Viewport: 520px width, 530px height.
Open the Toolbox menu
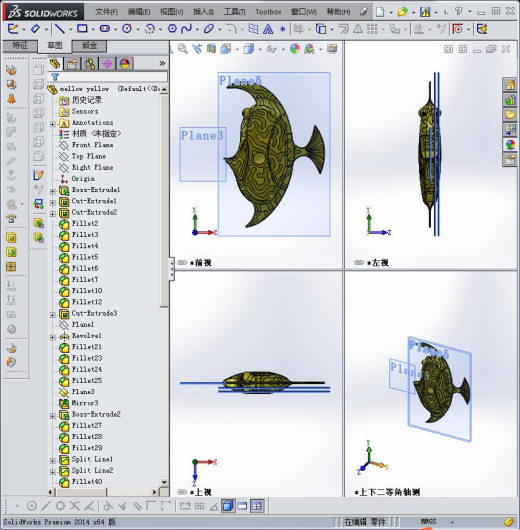click(268, 12)
